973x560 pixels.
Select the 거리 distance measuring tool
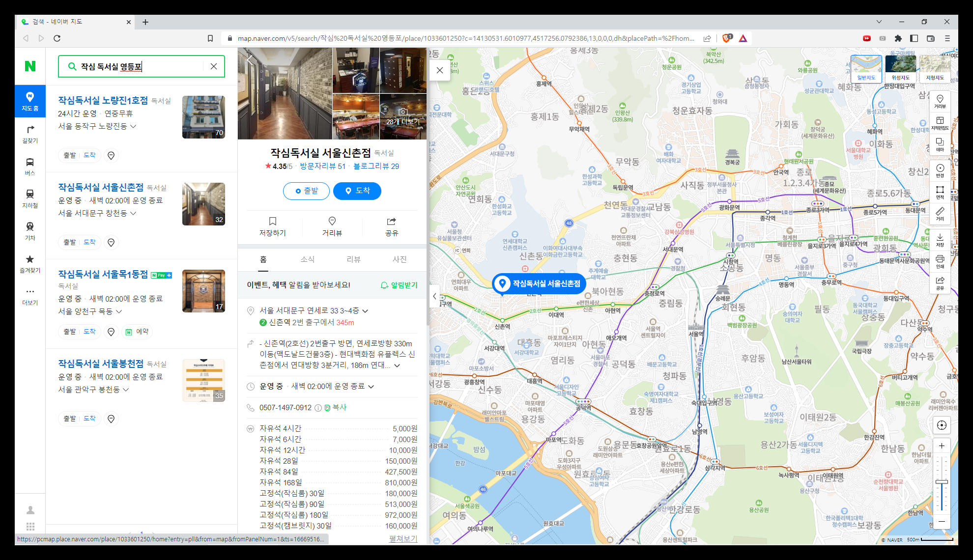[940, 214]
